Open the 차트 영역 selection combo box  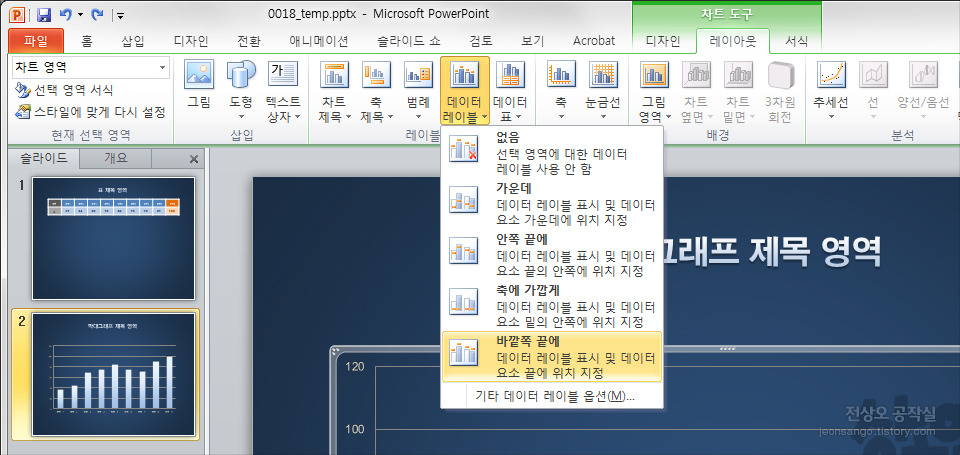click(90, 67)
